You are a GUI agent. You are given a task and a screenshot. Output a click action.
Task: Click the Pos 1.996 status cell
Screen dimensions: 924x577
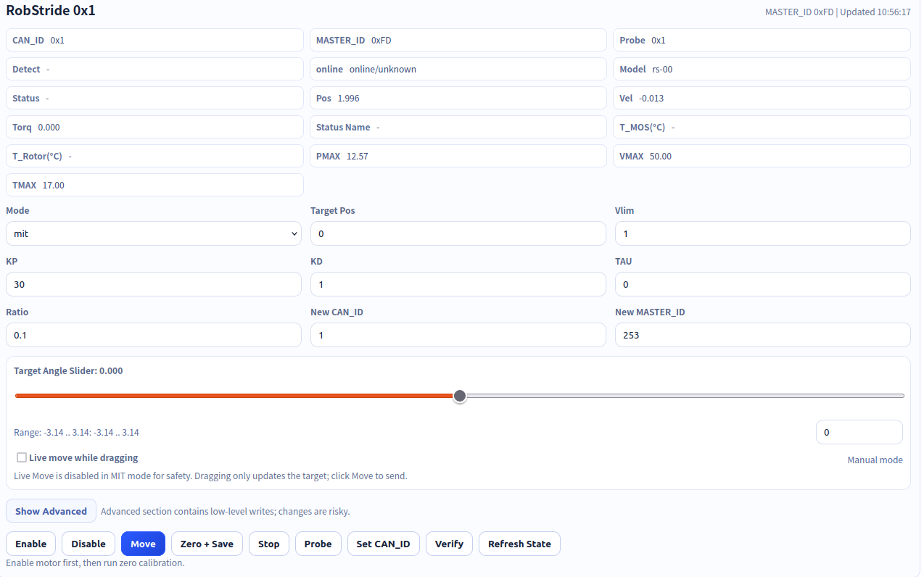[458, 98]
